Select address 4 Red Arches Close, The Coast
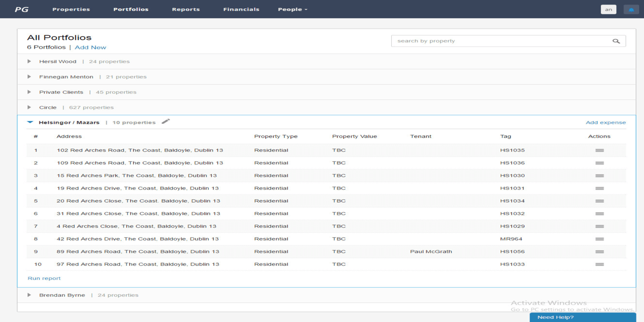The image size is (644, 322). (x=136, y=226)
